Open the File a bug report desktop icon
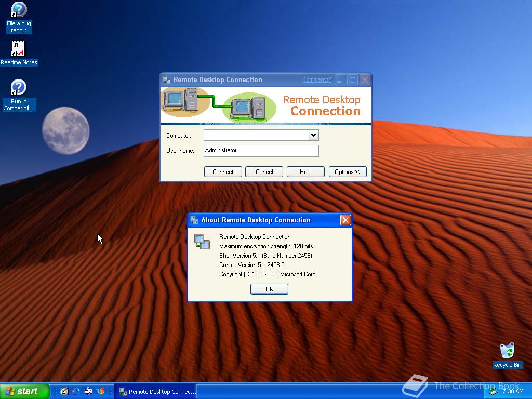Screen dimensions: 532x399 point(19,17)
